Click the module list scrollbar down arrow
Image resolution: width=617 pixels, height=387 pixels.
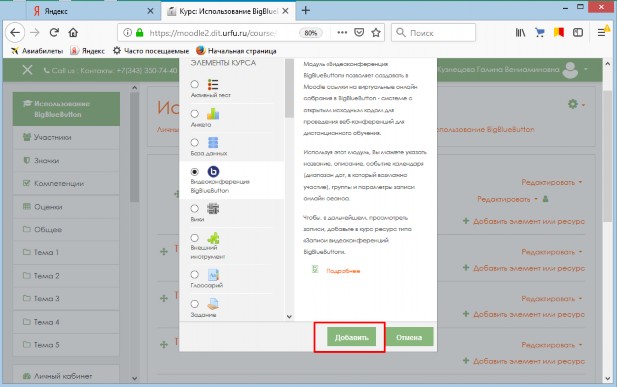point(289,316)
